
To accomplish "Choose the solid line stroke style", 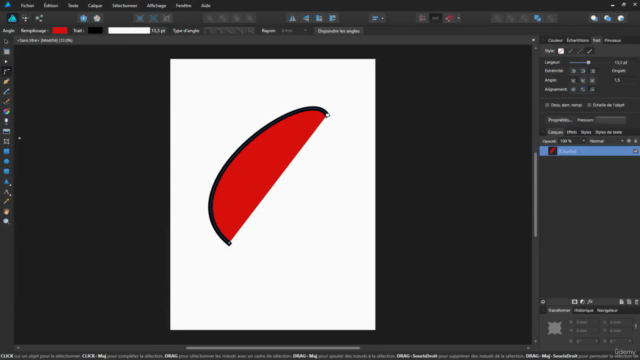I will [x=571, y=51].
